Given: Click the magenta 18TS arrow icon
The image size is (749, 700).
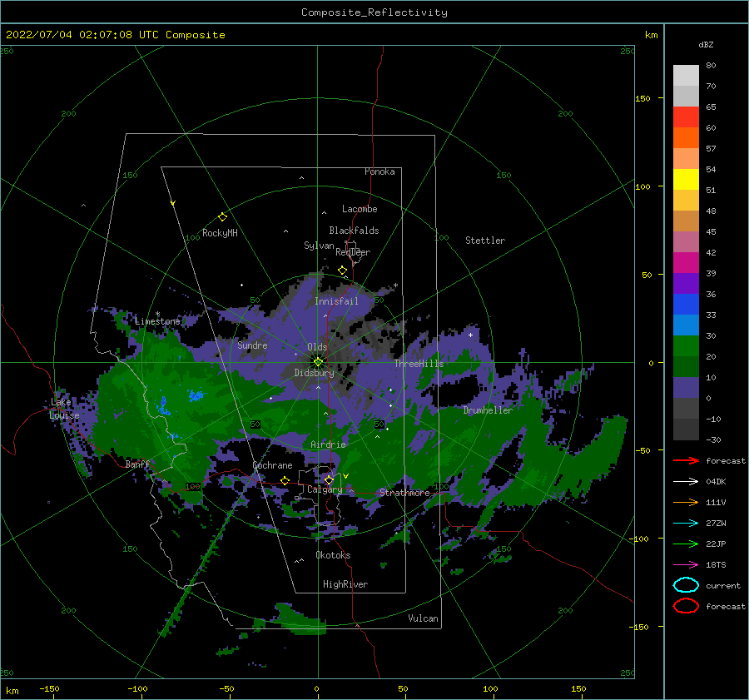Looking at the screenshot, I should [686, 565].
